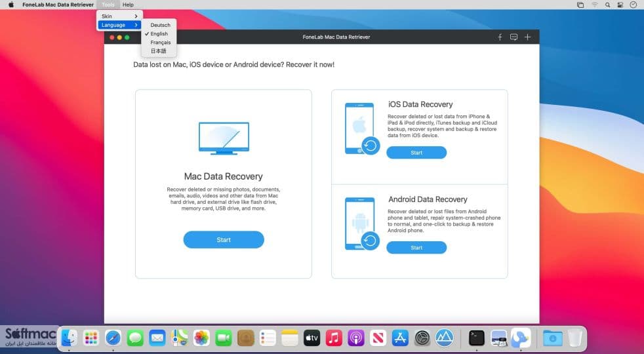
Task: Switch language to Français
Action: coord(159,43)
